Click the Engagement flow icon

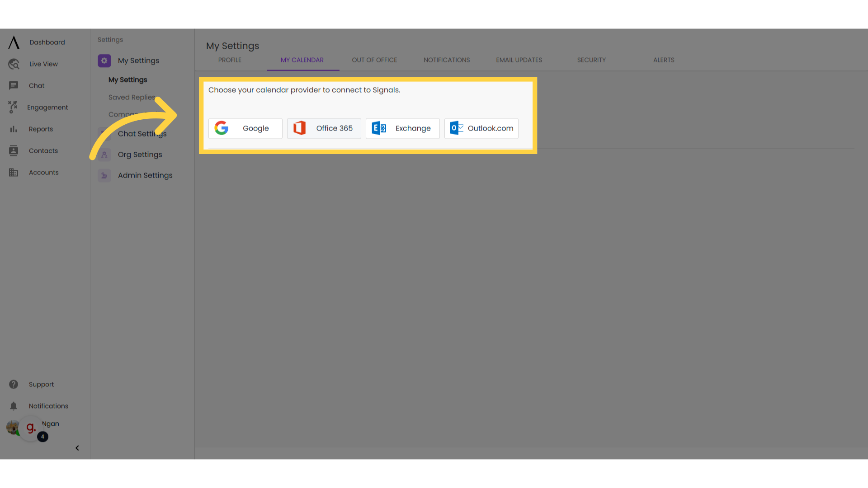coord(13,107)
